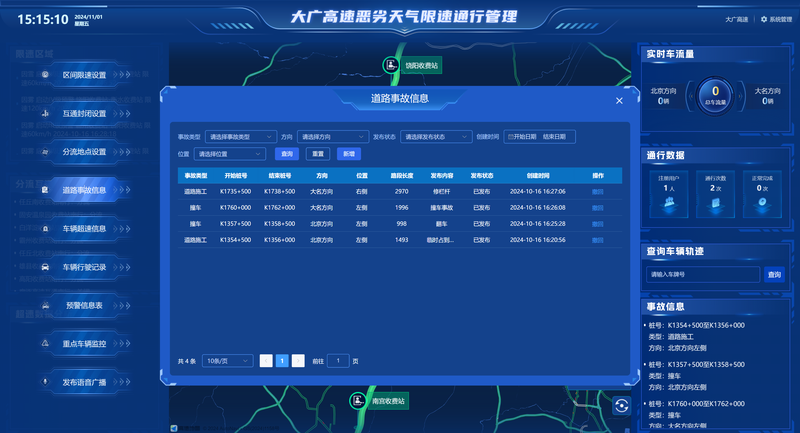Click 撤回 link in the 16:26:08 row
This screenshot has height=433, width=800.
point(597,208)
